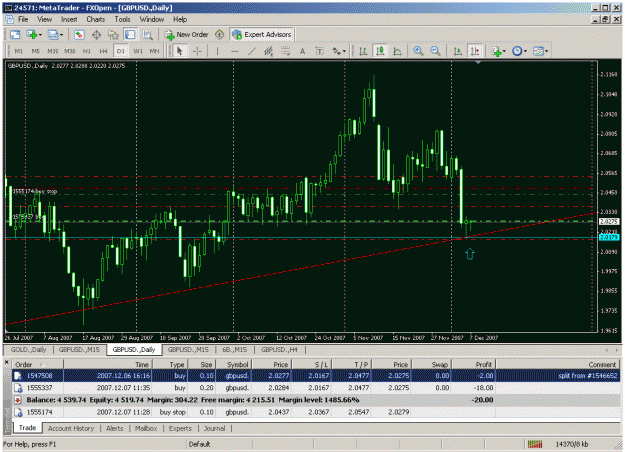Image resolution: width=625 pixels, height=452 pixels.
Task: Expand the Periods clock dropdown
Action: (x=525, y=51)
